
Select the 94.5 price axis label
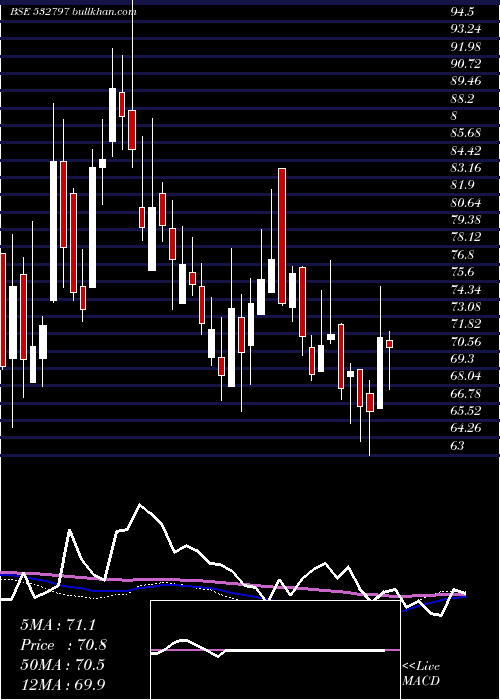(462, 12)
